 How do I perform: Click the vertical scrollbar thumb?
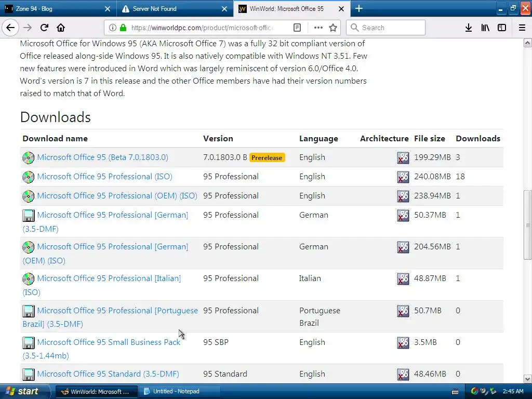click(527, 225)
